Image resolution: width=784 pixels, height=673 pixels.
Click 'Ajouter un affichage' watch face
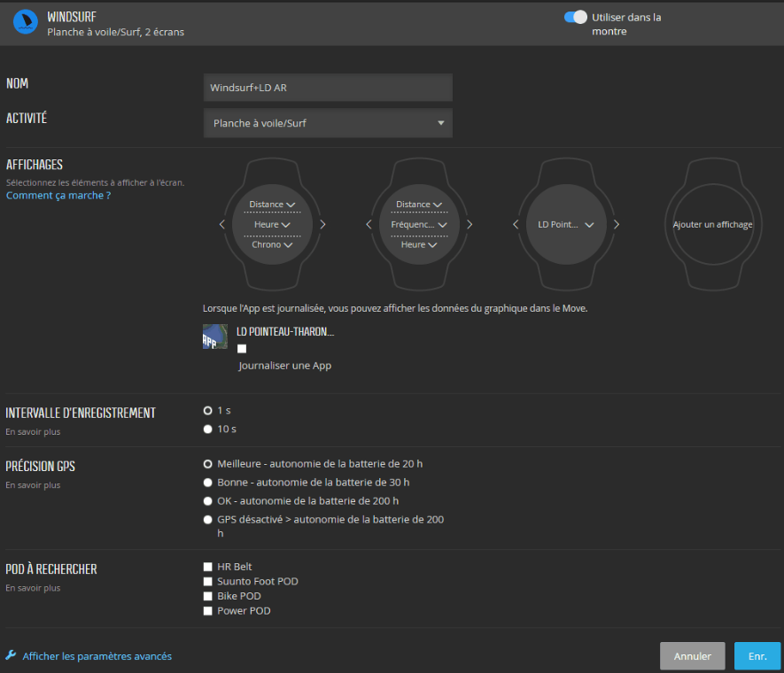(x=712, y=225)
